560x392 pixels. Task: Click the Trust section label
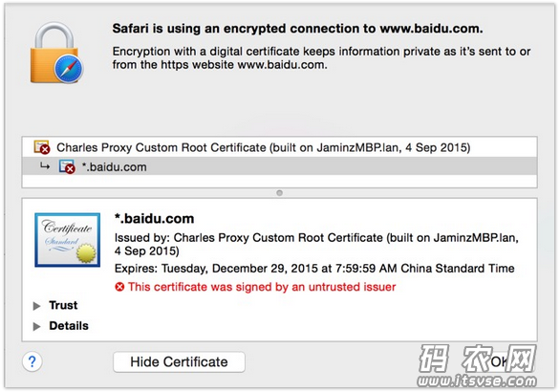pyautogui.click(x=63, y=305)
